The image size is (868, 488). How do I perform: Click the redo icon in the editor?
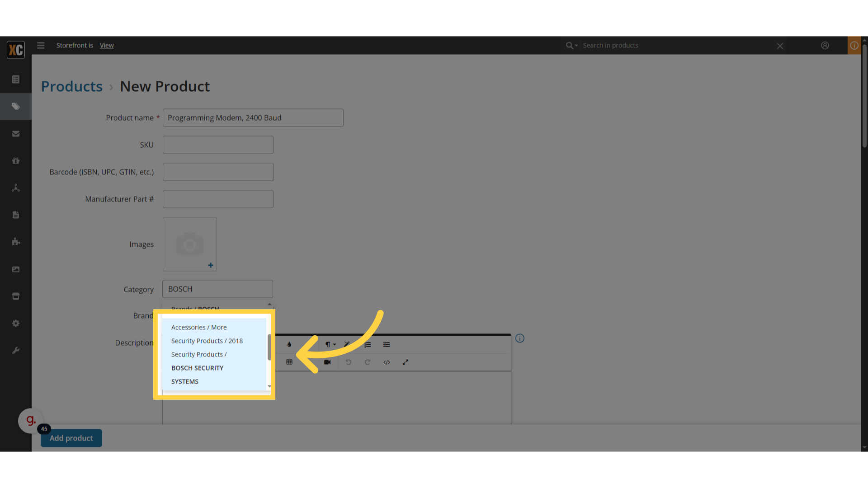pyautogui.click(x=368, y=362)
